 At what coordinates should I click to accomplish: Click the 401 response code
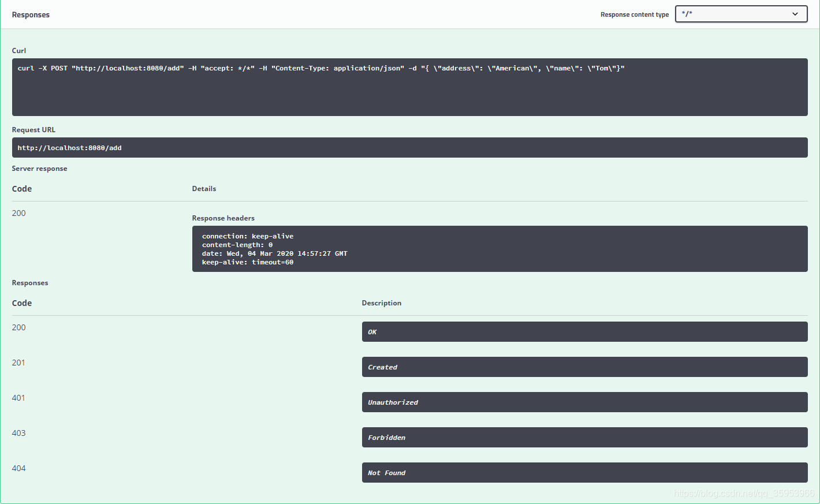click(x=18, y=398)
